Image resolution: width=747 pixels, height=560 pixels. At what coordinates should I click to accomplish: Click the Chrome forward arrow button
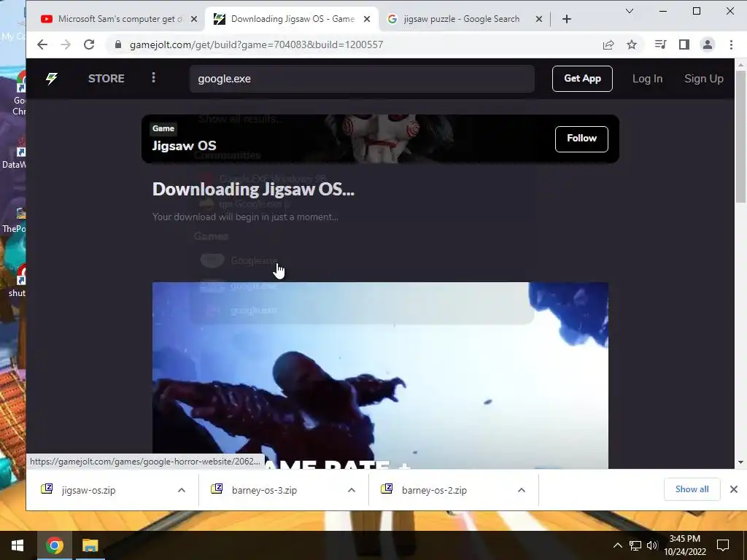65,44
